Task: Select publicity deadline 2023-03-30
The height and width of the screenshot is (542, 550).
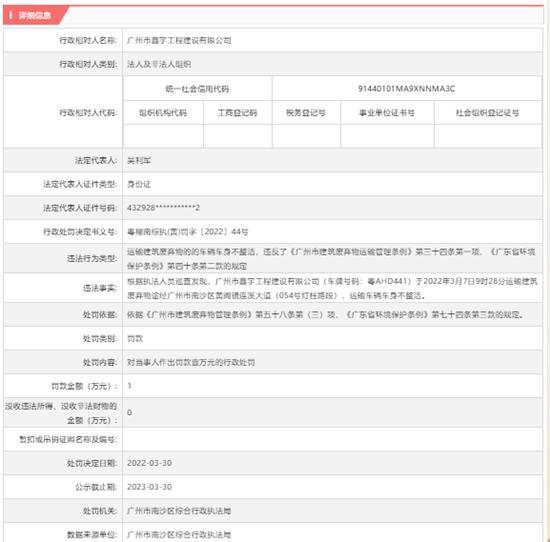Action: (x=149, y=487)
